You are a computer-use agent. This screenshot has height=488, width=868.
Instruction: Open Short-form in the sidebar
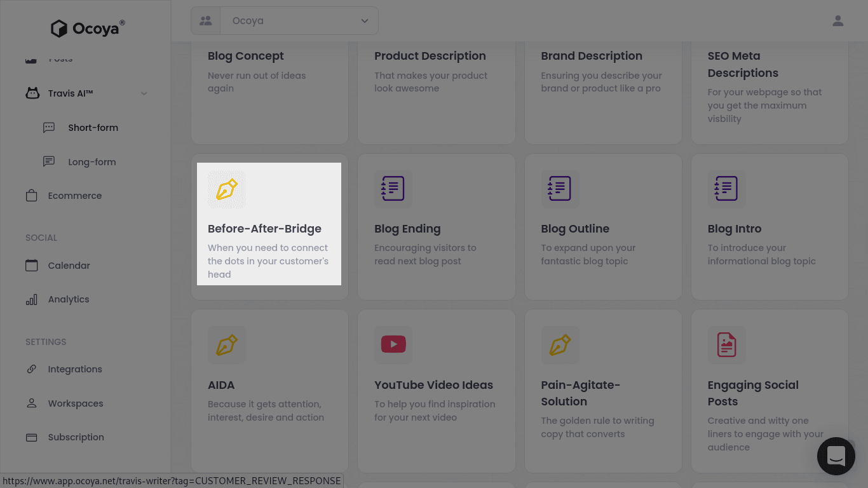click(x=93, y=128)
